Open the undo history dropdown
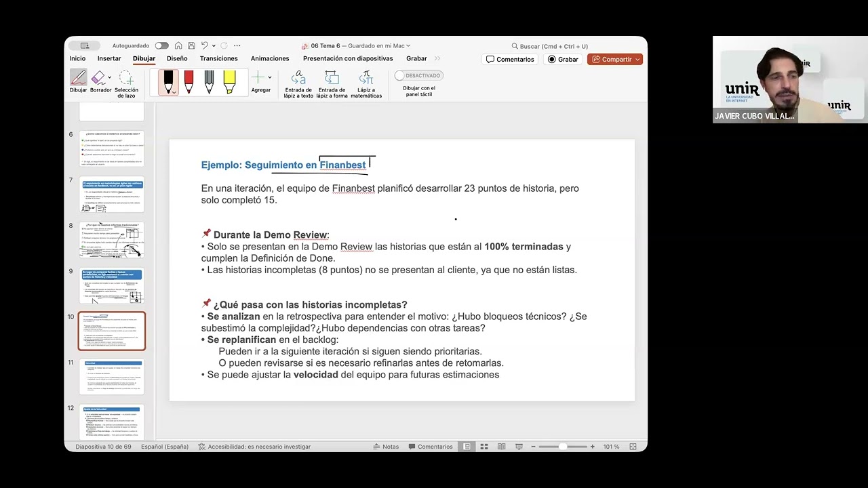 213,46
